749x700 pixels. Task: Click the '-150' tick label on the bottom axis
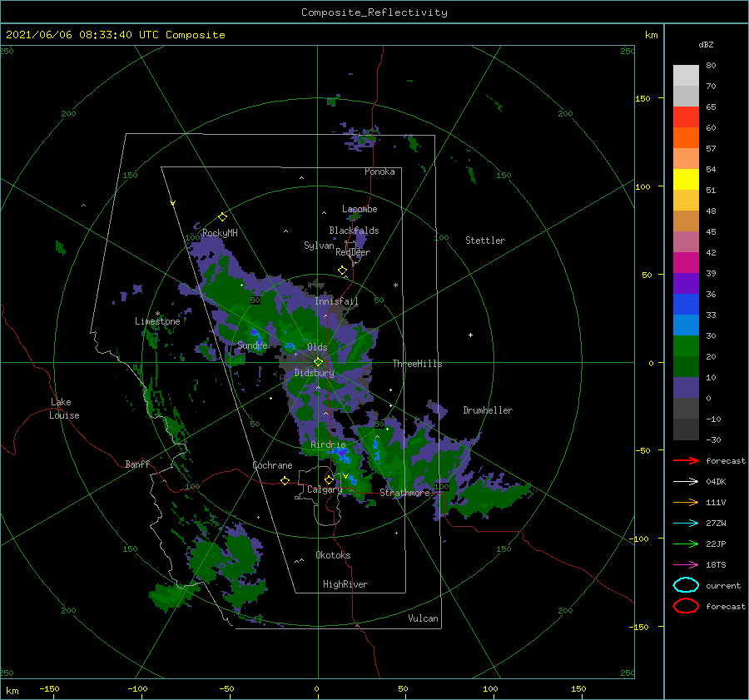coord(49,688)
